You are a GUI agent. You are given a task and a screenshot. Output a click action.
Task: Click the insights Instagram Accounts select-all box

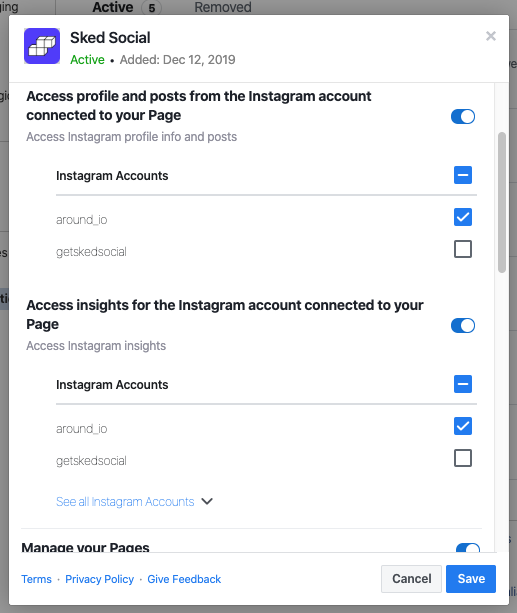click(463, 384)
